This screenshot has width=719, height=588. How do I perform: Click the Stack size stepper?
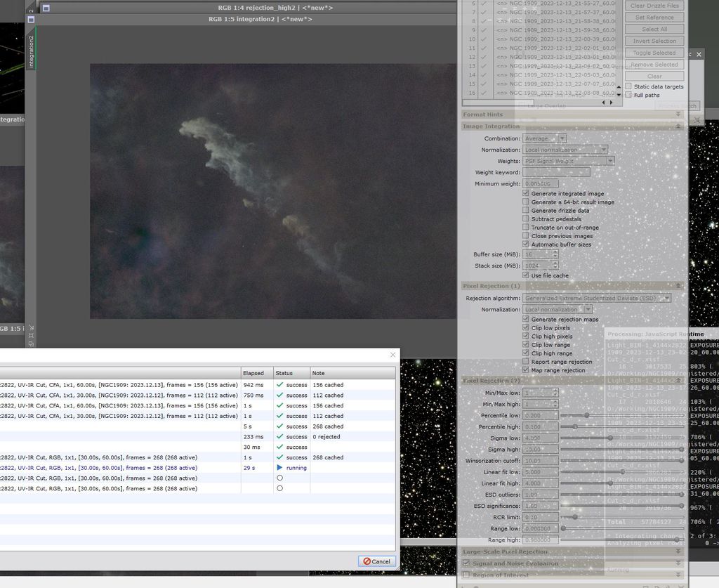tap(555, 266)
